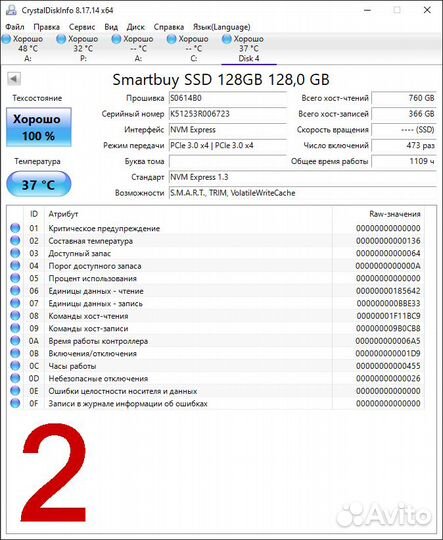Click the 366 GB host writes value
The width and height of the screenshot is (443, 540).
tap(404, 114)
